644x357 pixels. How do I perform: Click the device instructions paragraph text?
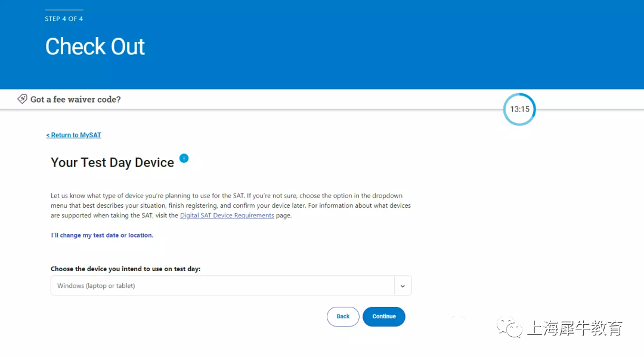[x=231, y=205]
